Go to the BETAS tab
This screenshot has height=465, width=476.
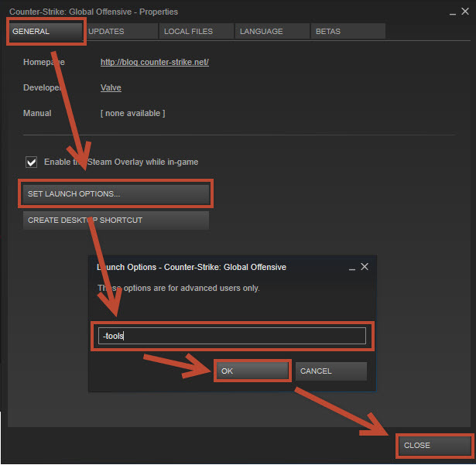coord(348,32)
